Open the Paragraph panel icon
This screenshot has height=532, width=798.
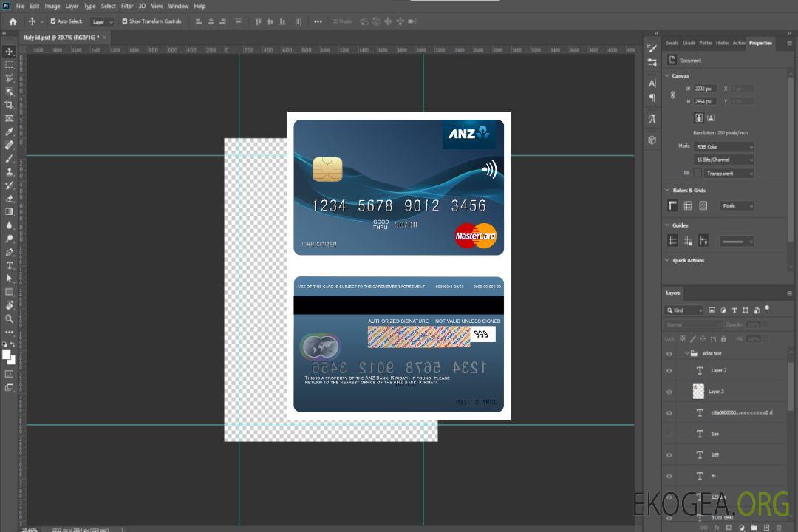pyautogui.click(x=652, y=98)
